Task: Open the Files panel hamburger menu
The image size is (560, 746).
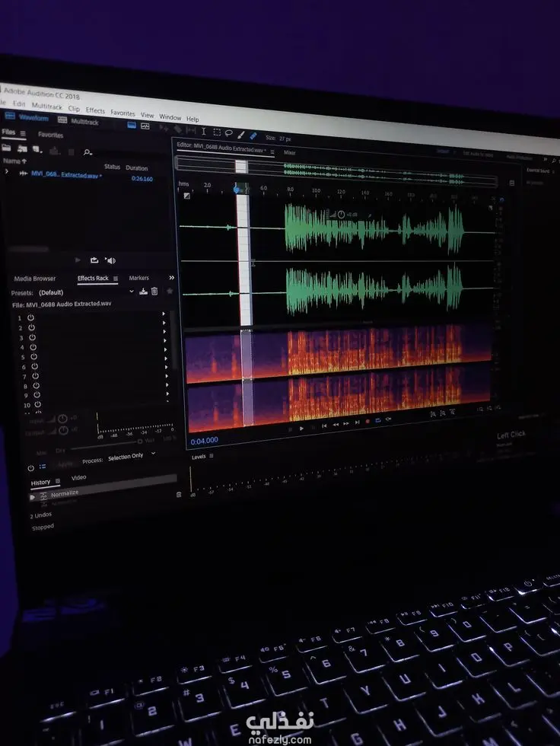Action: [23, 133]
